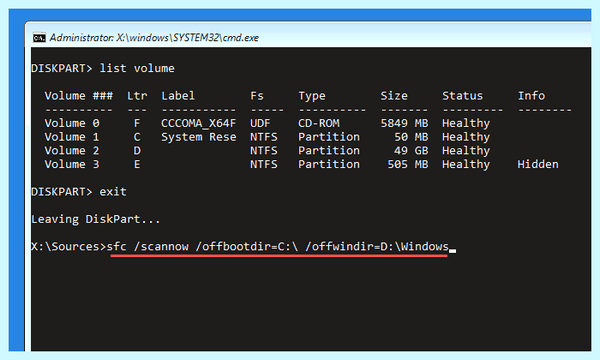Click 'sfc' in the command line
600x360 pixels.
[x=116, y=246]
